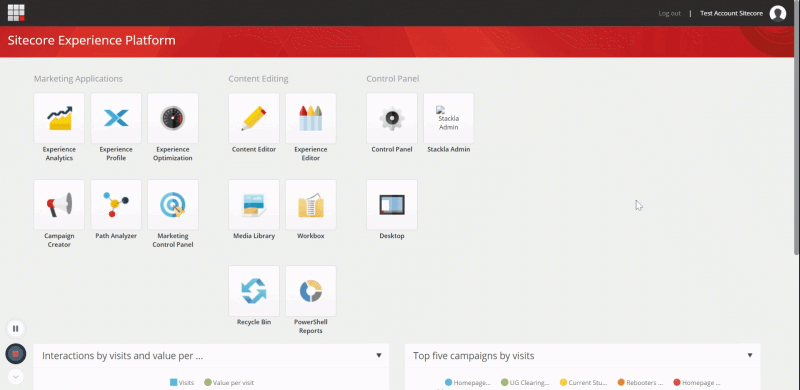Toggle the blue Homepage campaign legend item
800x390 pixels.
click(x=468, y=382)
